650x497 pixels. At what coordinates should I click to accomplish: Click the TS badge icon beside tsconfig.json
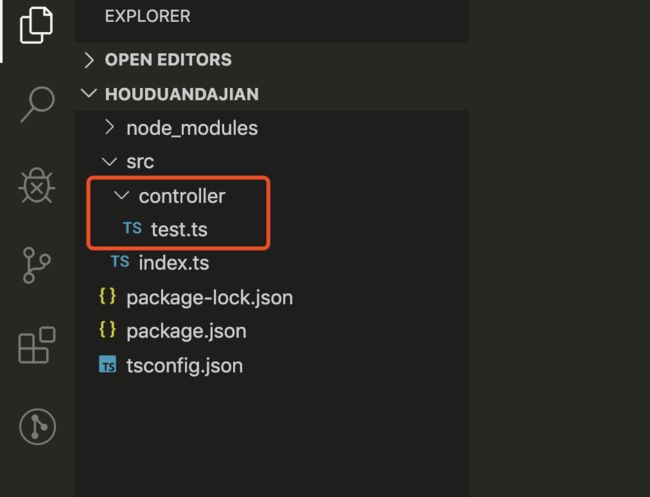[108, 365]
